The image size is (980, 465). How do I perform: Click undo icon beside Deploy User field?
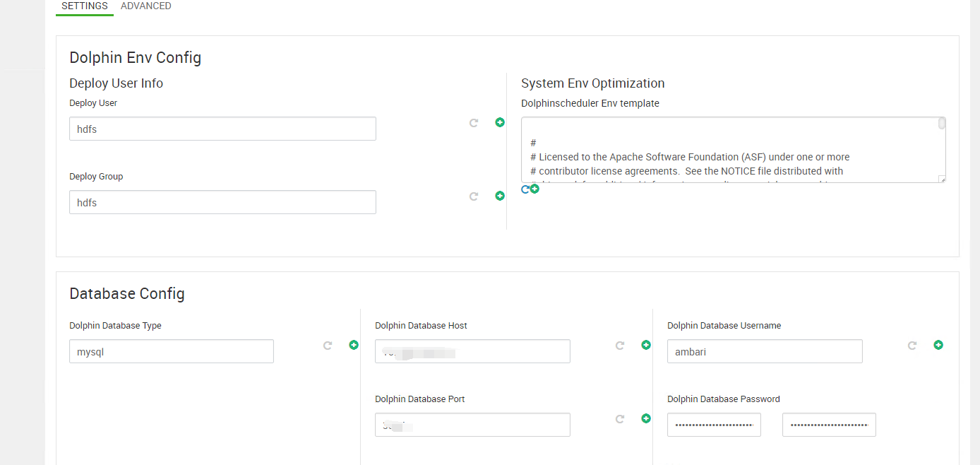point(474,123)
